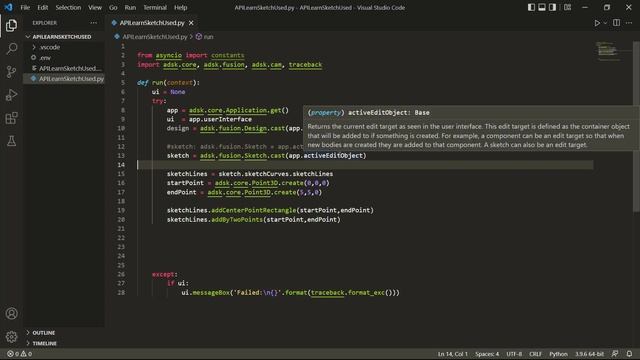640x360 pixels.
Task: Click line number 19 in gutter
Action: [121, 211]
